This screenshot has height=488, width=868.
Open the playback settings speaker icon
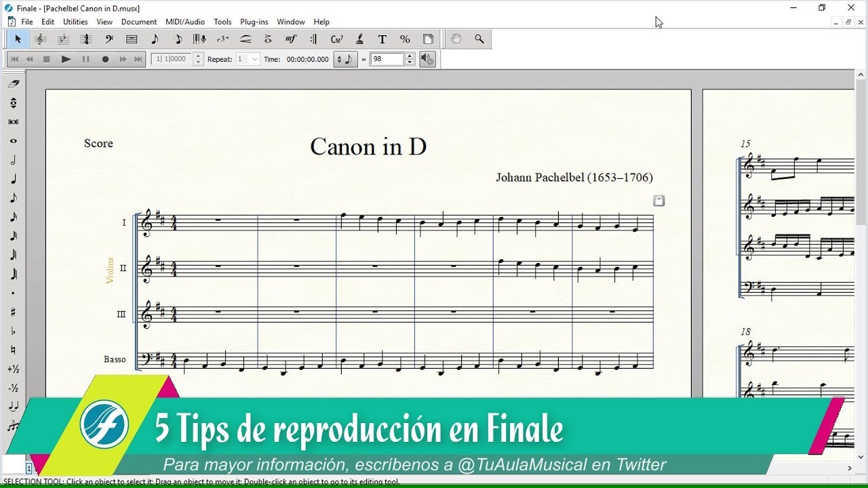[427, 60]
